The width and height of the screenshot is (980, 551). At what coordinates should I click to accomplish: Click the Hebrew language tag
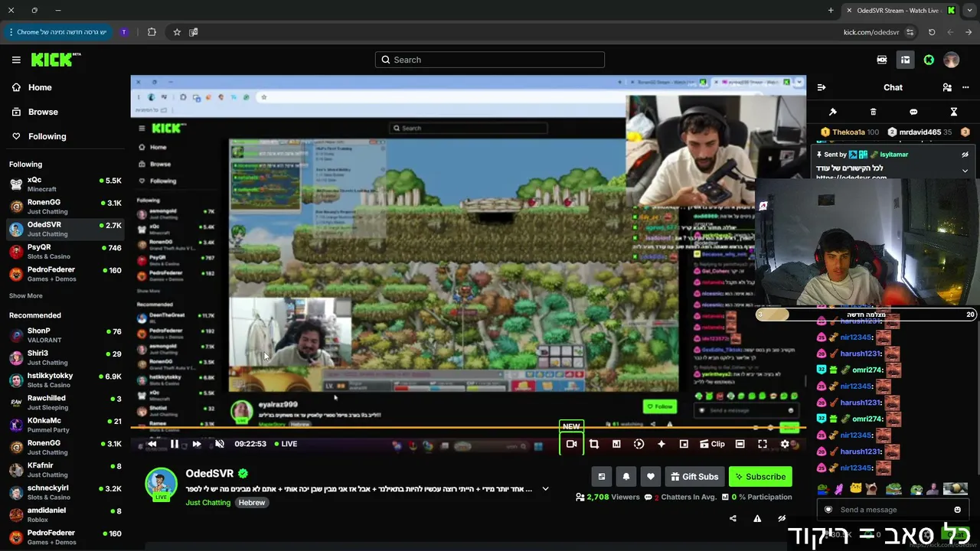tap(252, 503)
